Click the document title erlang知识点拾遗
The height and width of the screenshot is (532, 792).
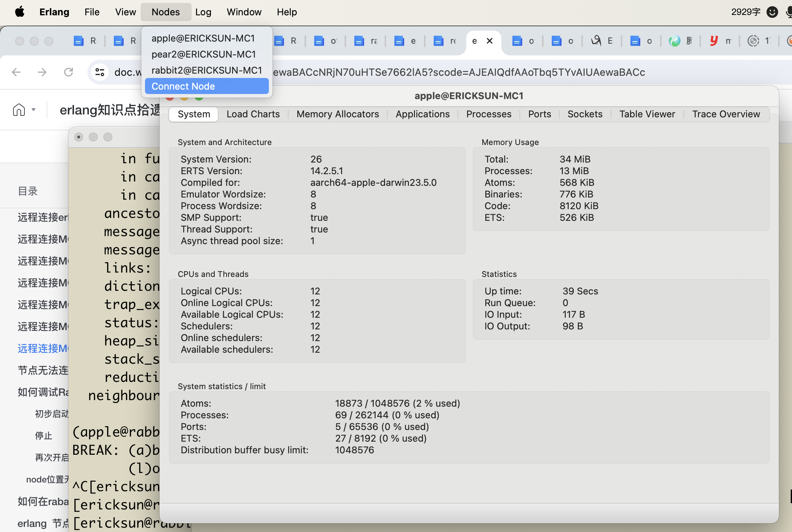coord(110,110)
